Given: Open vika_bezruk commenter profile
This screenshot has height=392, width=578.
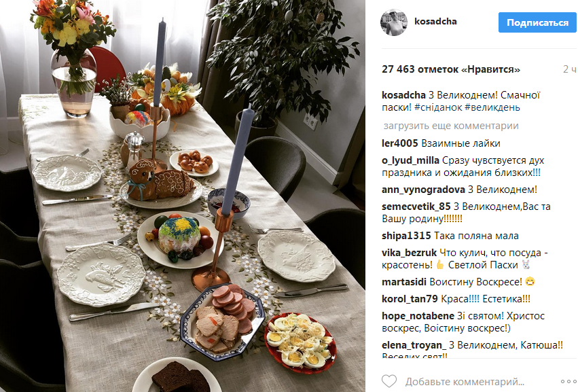Looking at the screenshot, I should tap(409, 253).
